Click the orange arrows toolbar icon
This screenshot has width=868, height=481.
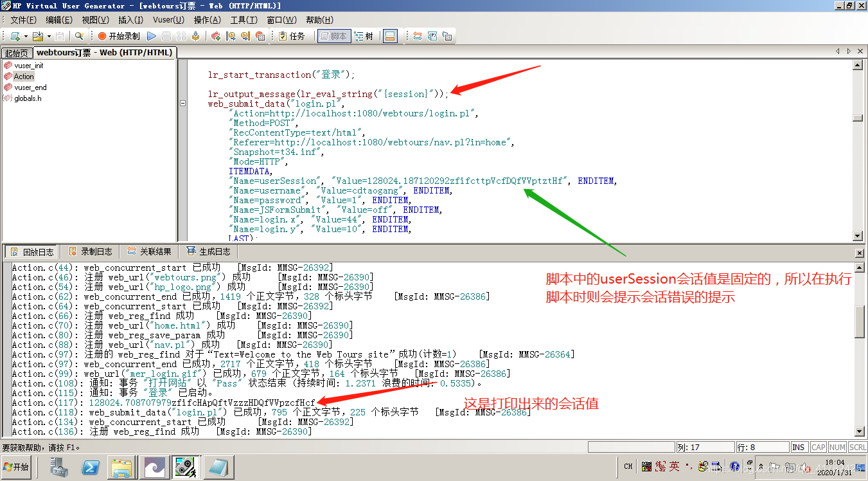418,36
